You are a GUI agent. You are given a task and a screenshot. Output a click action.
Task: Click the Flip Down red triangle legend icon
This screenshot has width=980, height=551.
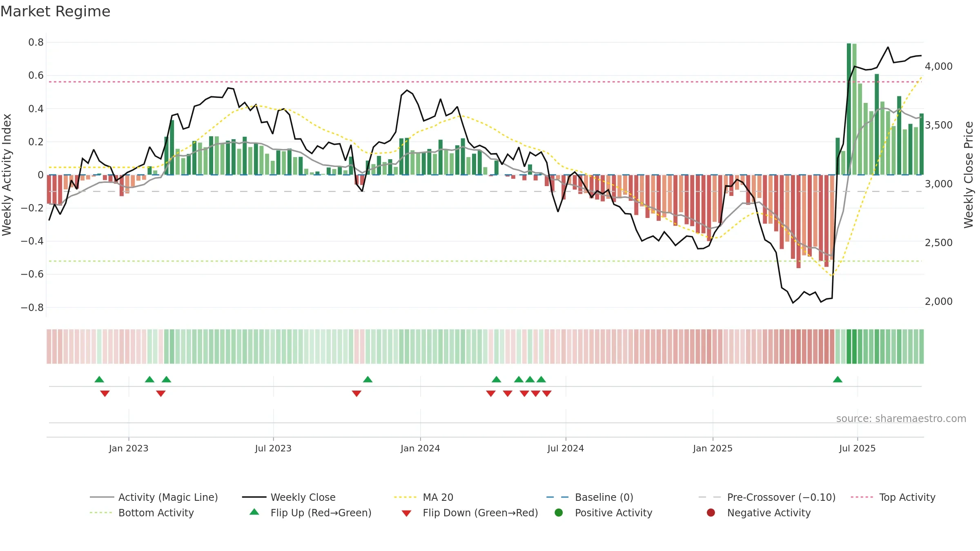click(x=406, y=513)
